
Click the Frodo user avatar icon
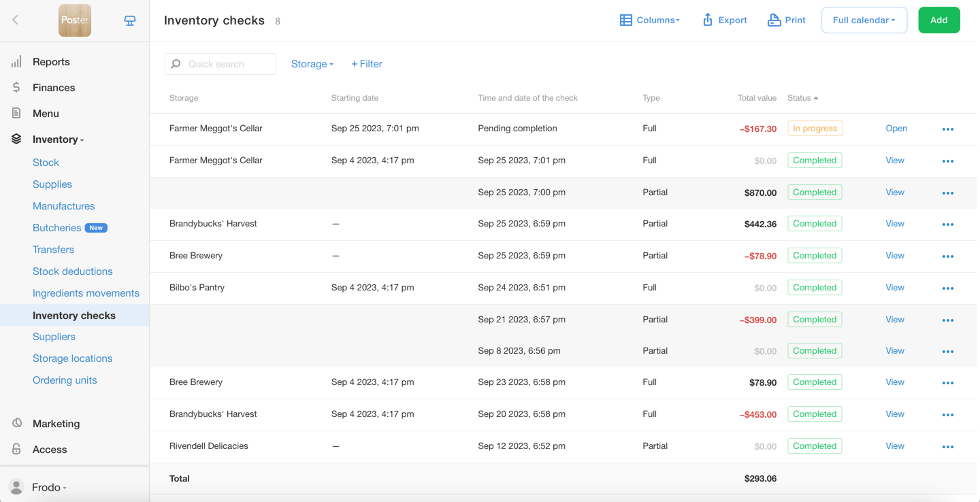click(16, 487)
